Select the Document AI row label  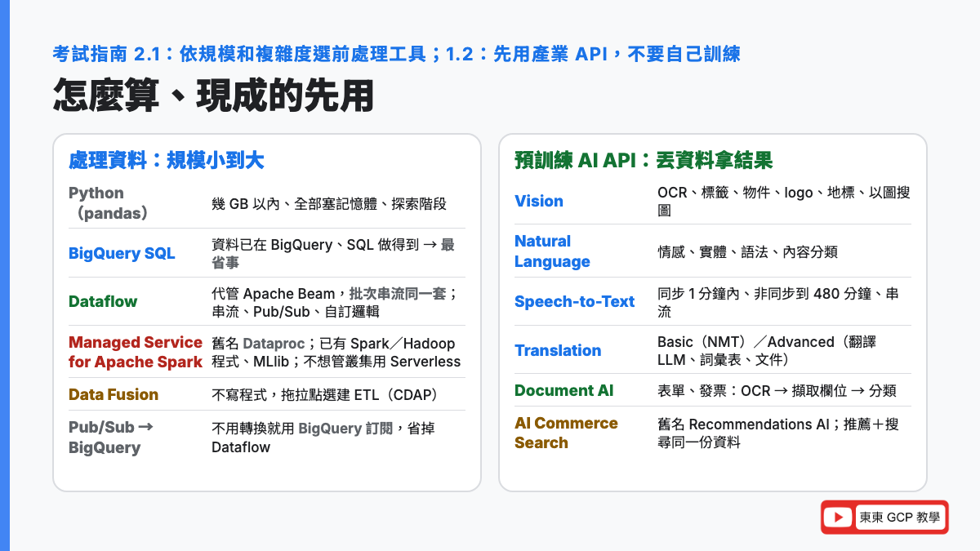coord(563,390)
